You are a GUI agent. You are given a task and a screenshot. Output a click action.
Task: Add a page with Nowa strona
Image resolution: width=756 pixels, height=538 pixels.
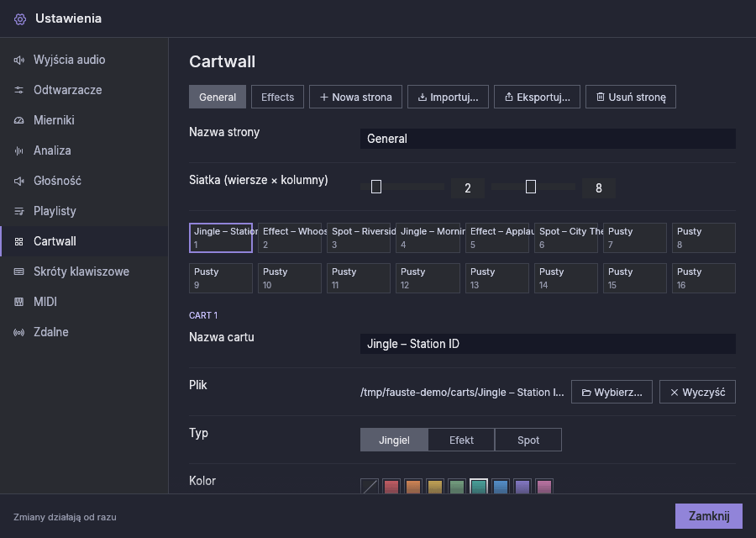click(356, 97)
